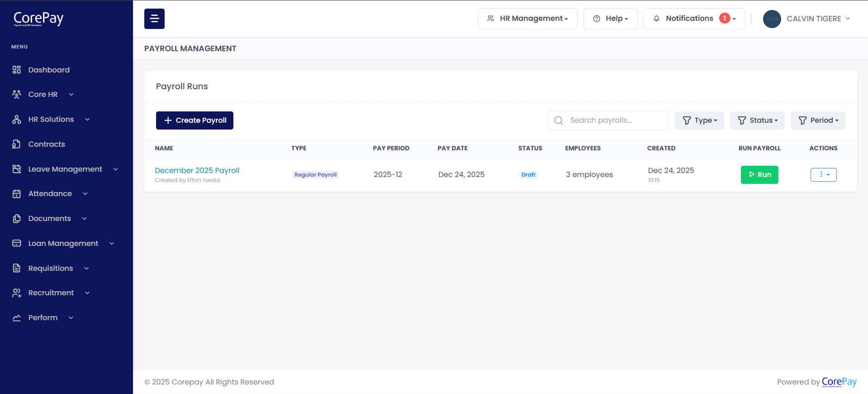Click the Contracts document icon

pyautogui.click(x=17, y=144)
